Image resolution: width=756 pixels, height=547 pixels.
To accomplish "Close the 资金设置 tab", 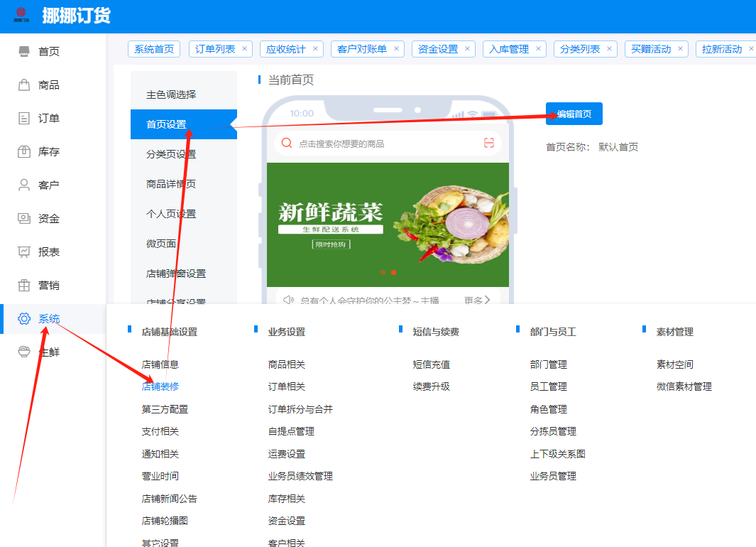I will point(468,49).
